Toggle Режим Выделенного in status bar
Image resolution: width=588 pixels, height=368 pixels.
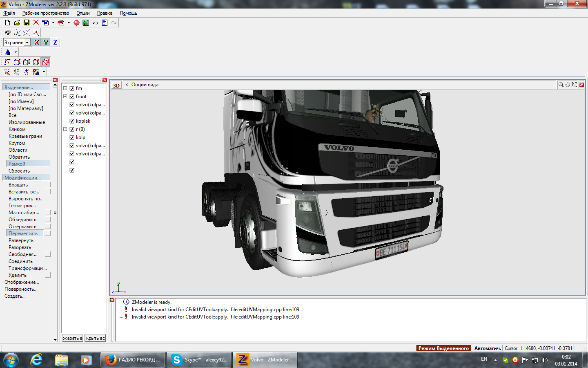pyautogui.click(x=443, y=348)
